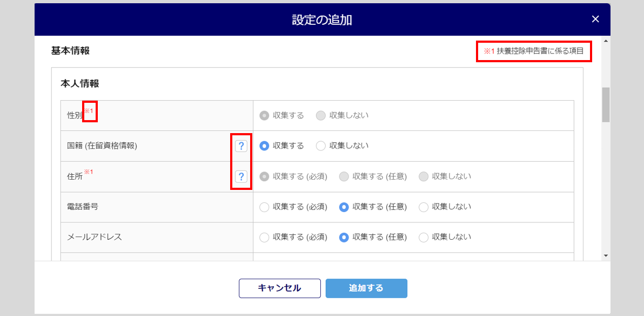This screenshot has height=316, width=644.
Task: Select 収集する for 国籍 (在留資格情報)
Action: coord(265,146)
